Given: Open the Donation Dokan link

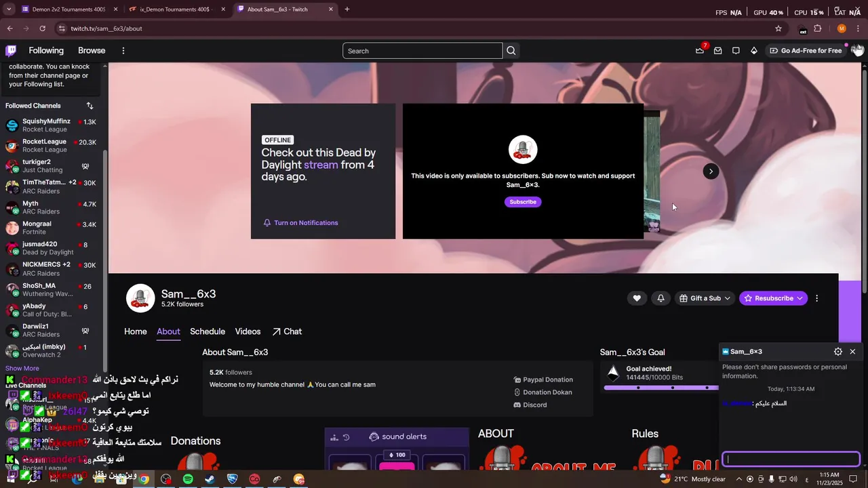Looking at the screenshot, I should [x=542, y=392].
